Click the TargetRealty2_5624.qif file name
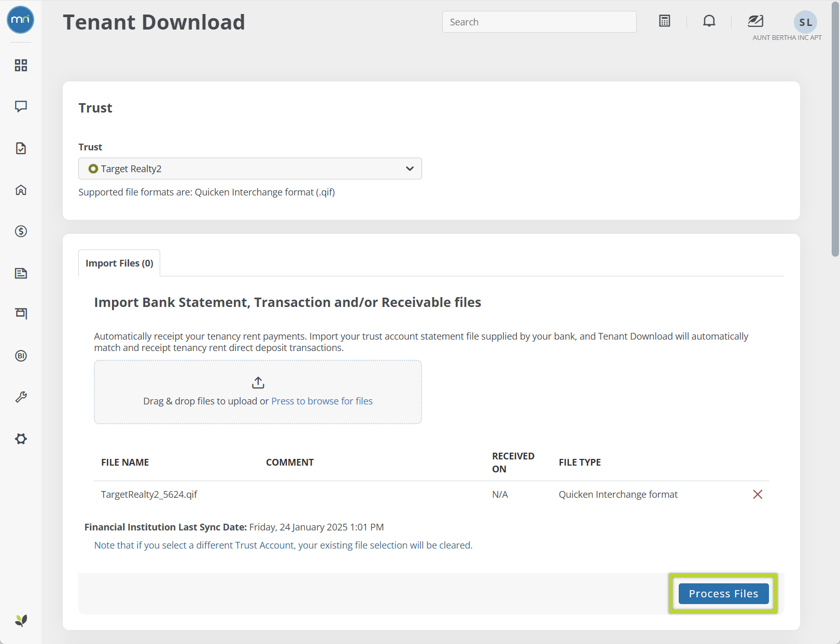 pos(149,495)
